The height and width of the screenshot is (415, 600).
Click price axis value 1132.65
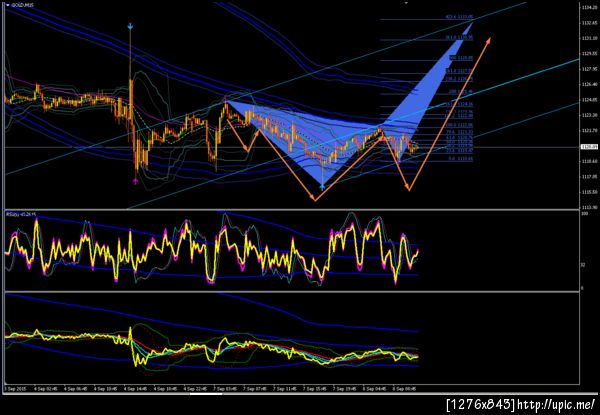pyautogui.click(x=589, y=23)
